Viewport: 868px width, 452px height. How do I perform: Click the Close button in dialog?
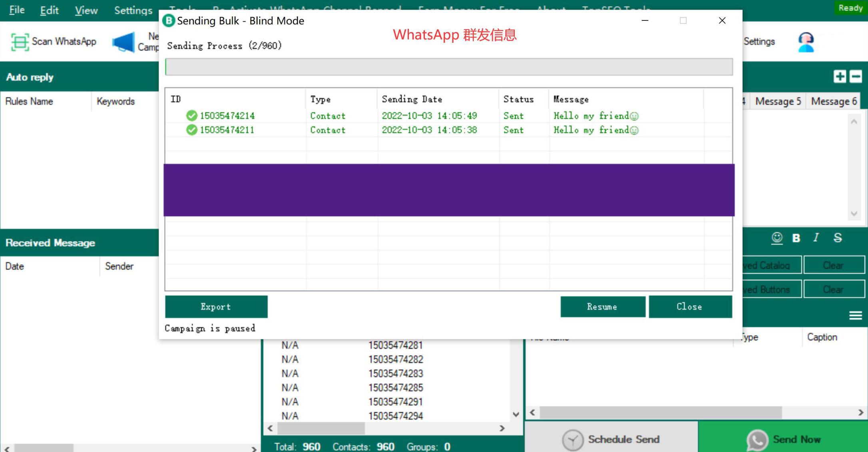pos(690,307)
